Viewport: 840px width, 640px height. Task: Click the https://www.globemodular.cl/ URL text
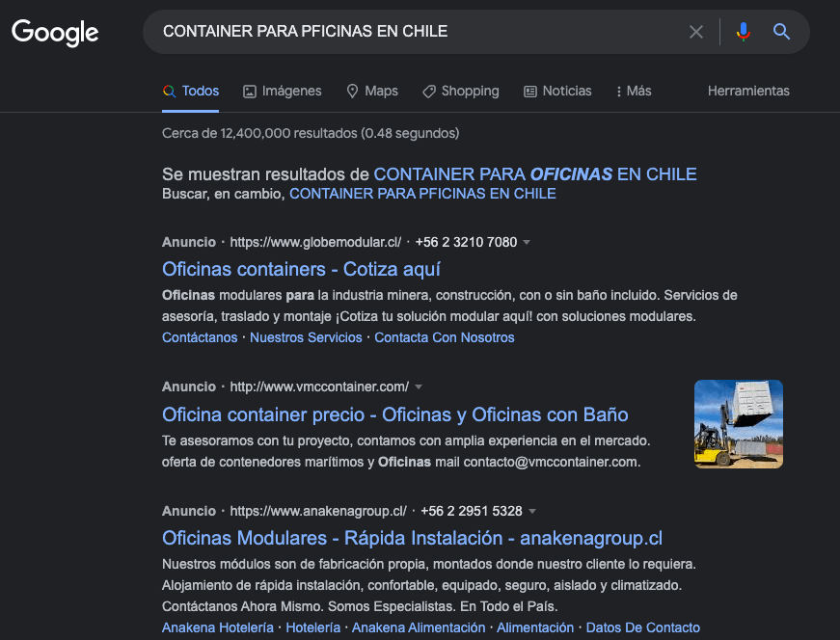pyautogui.click(x=315, y=242)
